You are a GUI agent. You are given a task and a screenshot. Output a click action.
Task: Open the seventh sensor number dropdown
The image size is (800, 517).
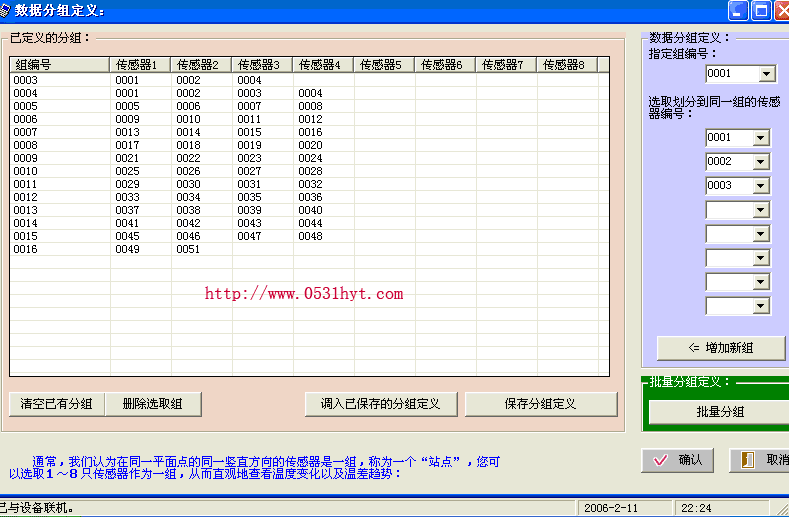[x=760, y=282]
